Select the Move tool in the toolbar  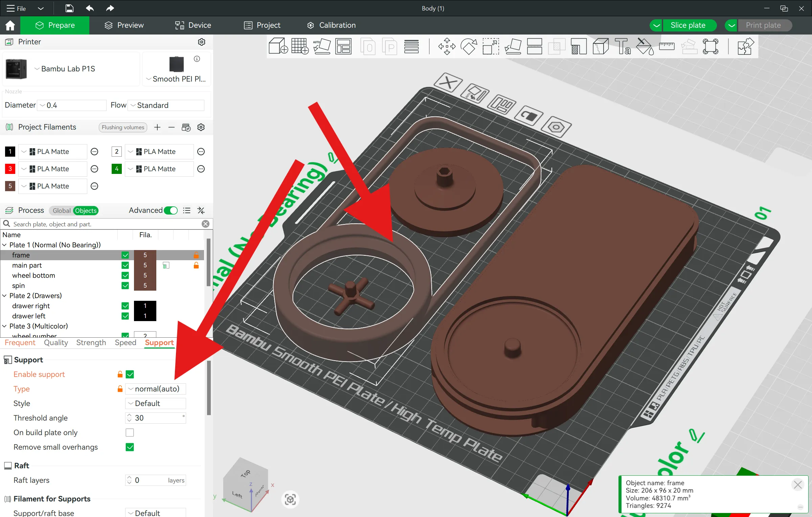(447, 46)
